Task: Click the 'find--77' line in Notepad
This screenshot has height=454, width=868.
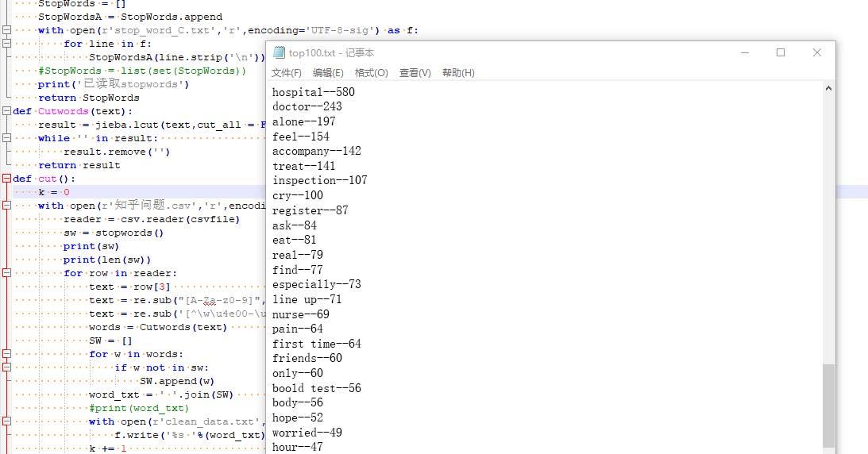Action: (297, 269)
